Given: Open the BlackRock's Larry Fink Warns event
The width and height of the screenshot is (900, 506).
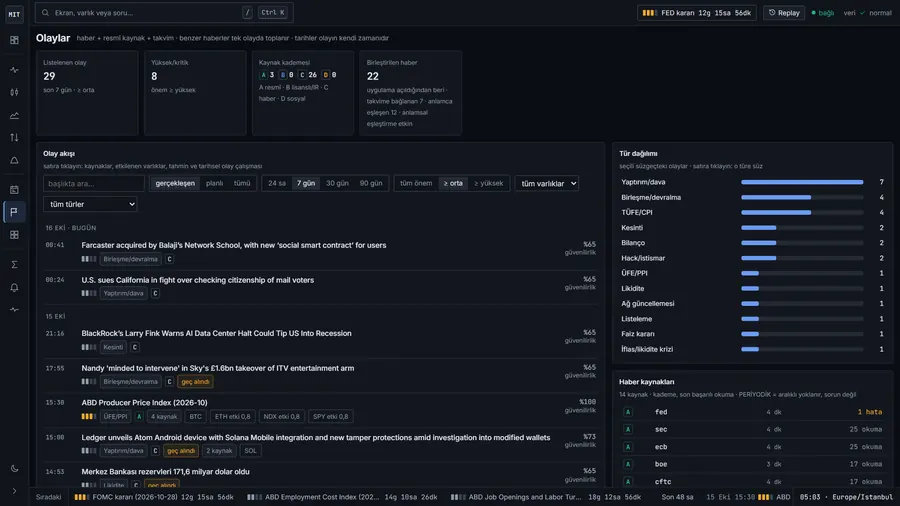Looking at the screenshot, I should coord(320,340).
